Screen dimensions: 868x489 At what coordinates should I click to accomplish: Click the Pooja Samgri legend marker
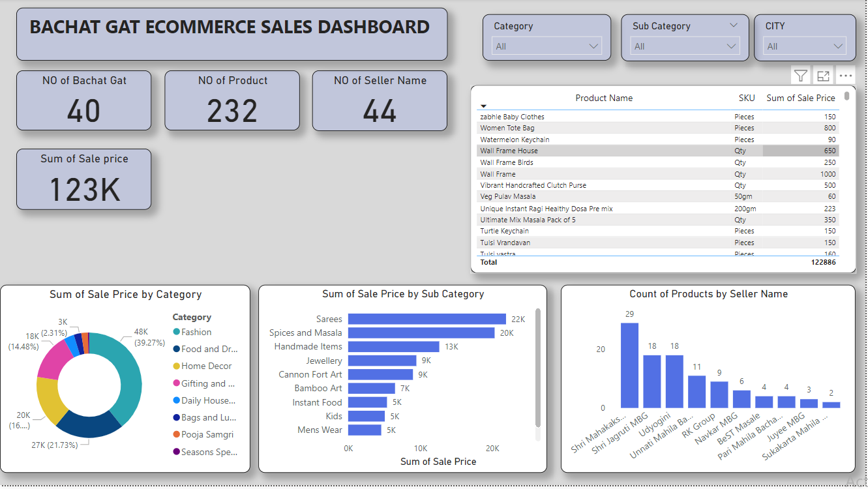176,435
